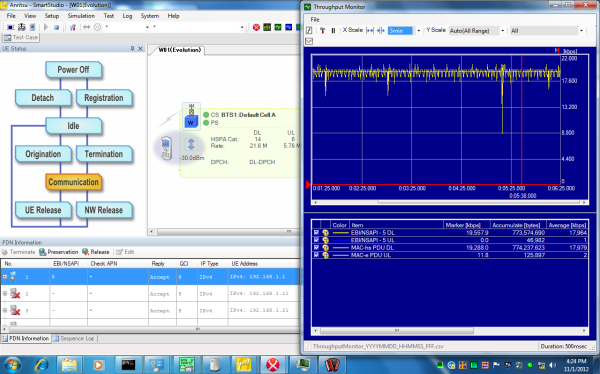Open the X Scale 5min dropdown
Image resolution: width=600 pixels, height=374 pixels.
coord(419,31)
